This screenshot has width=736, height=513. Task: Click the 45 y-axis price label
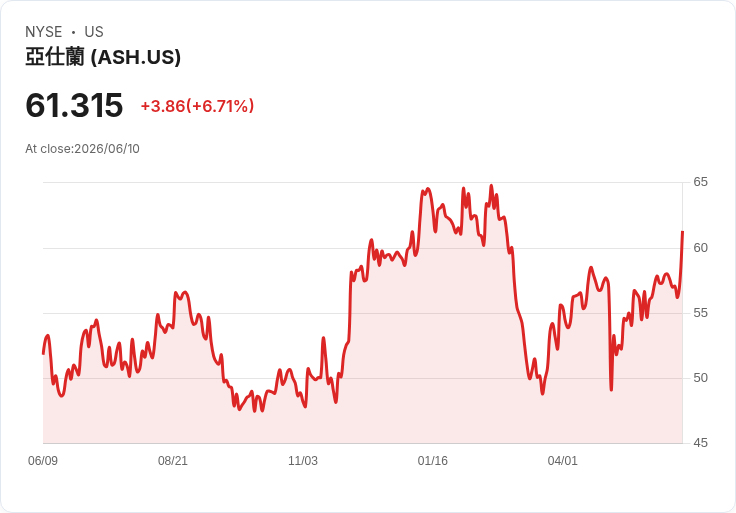pyautogui.click(x=700, y=443)
